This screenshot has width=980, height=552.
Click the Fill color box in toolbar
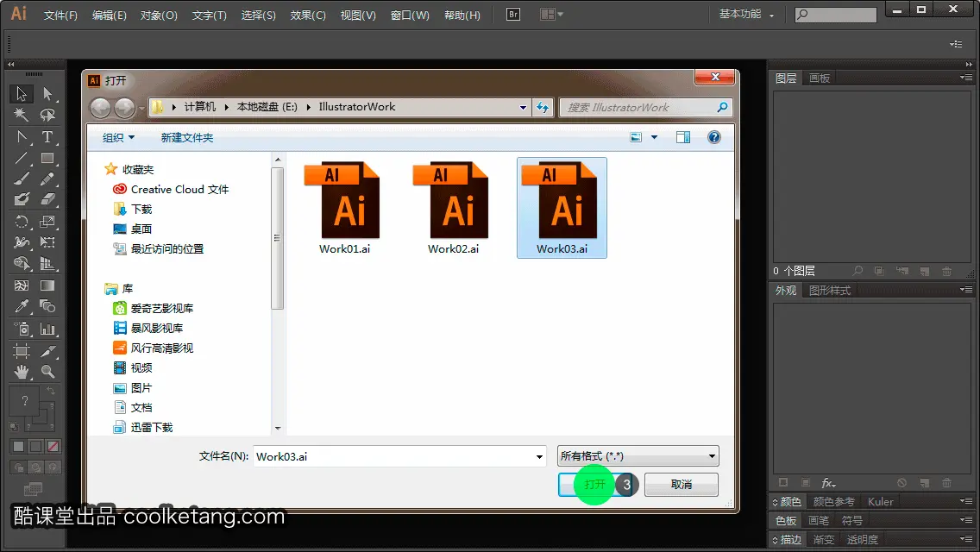(24, 401)
